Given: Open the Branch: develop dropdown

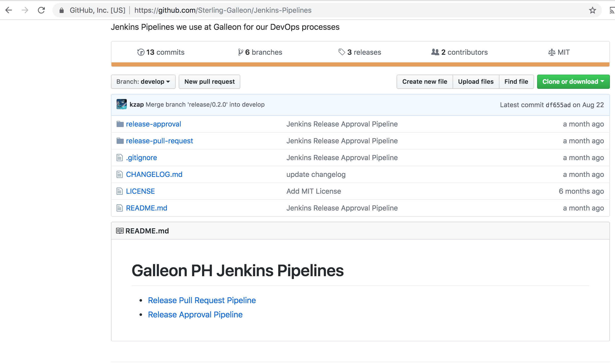Looking at the screenshot, I should point(143,81).
